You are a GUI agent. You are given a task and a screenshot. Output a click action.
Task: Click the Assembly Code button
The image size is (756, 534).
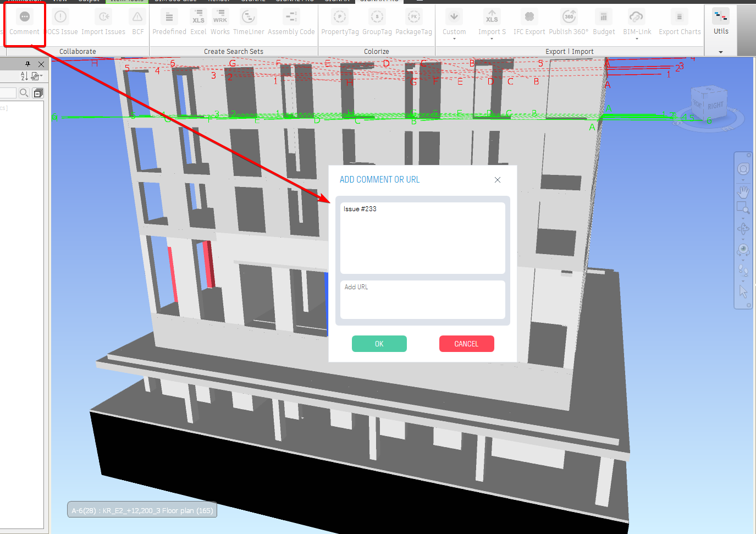coord(291,23)
